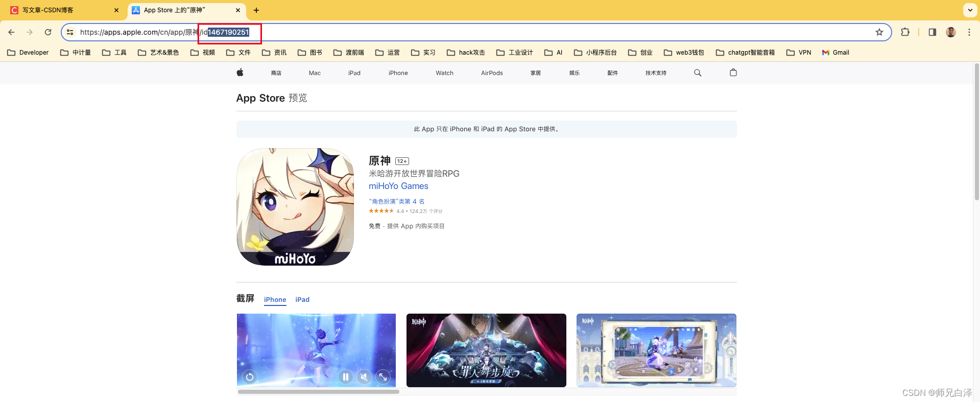The image size is (980, 402).
Task: Select the App Store 上的"原神" tab
Action: 186,10
